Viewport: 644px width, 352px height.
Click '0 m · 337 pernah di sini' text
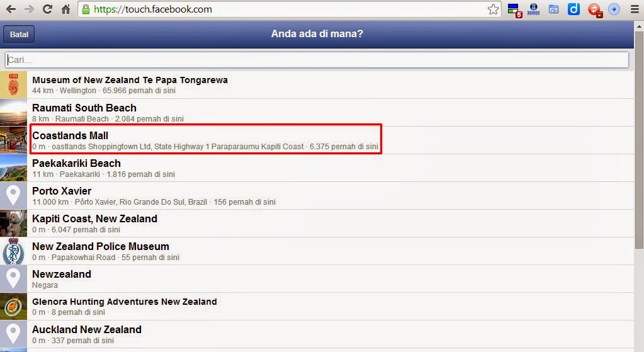tap(73, 341)
